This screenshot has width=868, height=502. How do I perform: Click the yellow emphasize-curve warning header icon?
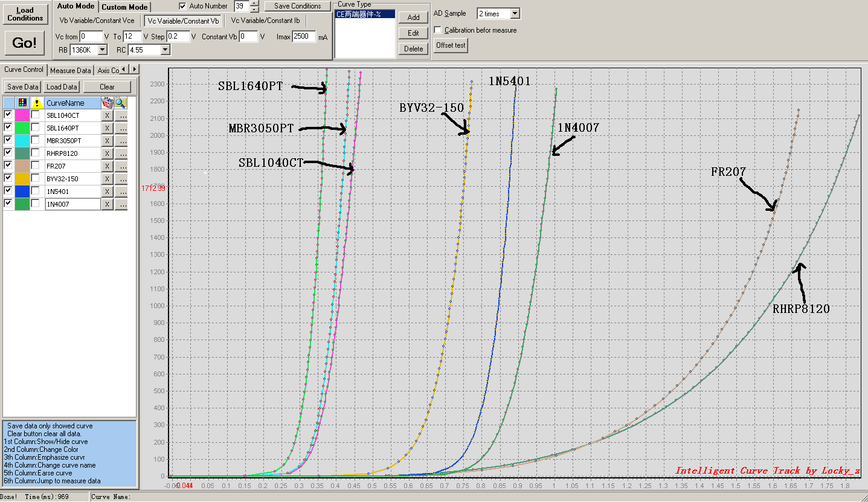coord(37,103)
